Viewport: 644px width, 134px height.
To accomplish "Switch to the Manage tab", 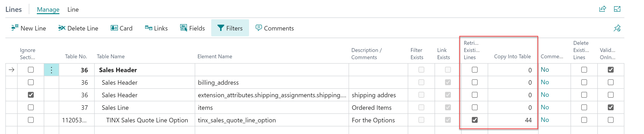I will point(48,10).
